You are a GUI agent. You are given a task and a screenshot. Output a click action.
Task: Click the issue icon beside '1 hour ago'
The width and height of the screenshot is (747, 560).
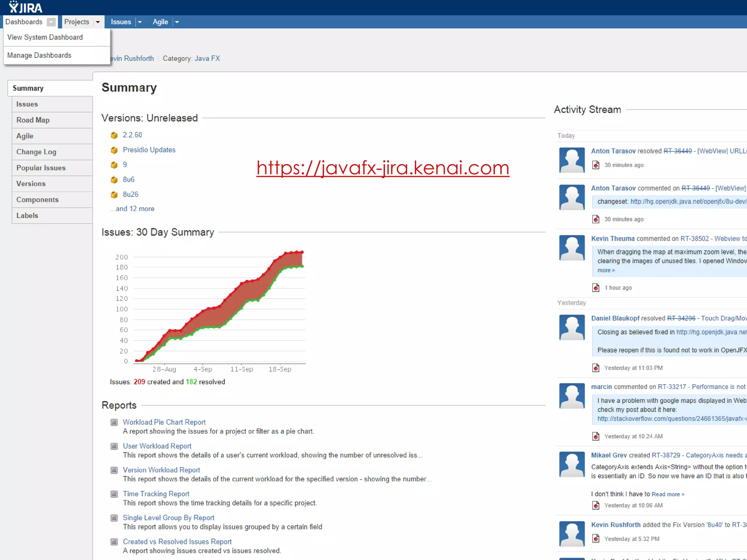596,288
